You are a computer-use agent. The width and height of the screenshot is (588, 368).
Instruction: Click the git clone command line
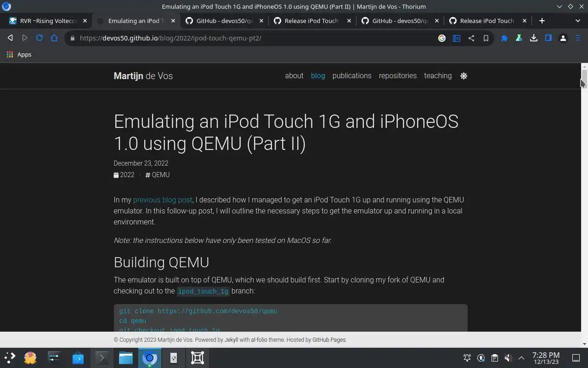pyautogui.click(x=198, y=311)
